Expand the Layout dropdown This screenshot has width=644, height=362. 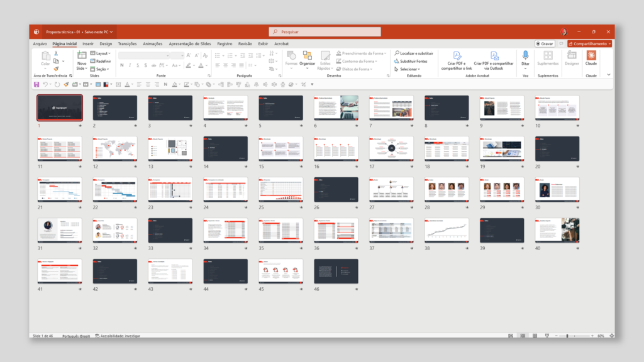101,53
